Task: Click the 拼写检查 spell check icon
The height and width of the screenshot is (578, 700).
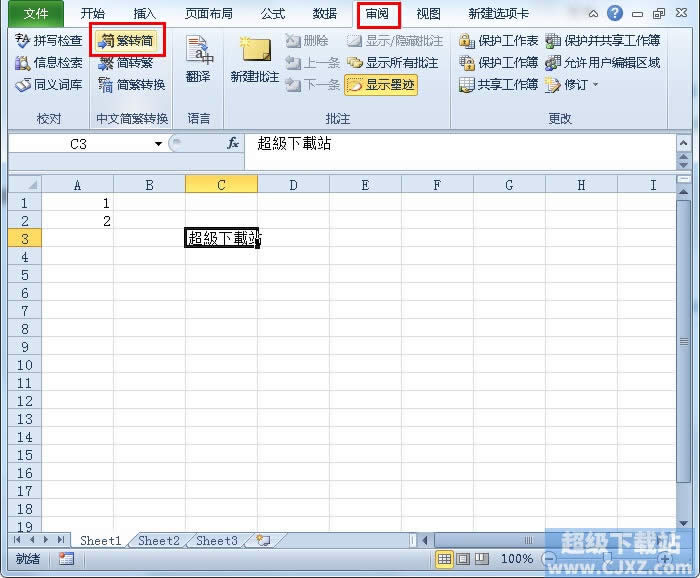Action: 23,41
